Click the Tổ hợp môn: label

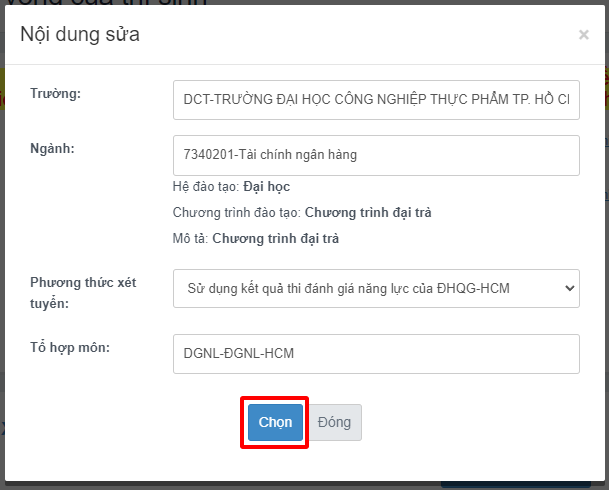pos(70,348)
